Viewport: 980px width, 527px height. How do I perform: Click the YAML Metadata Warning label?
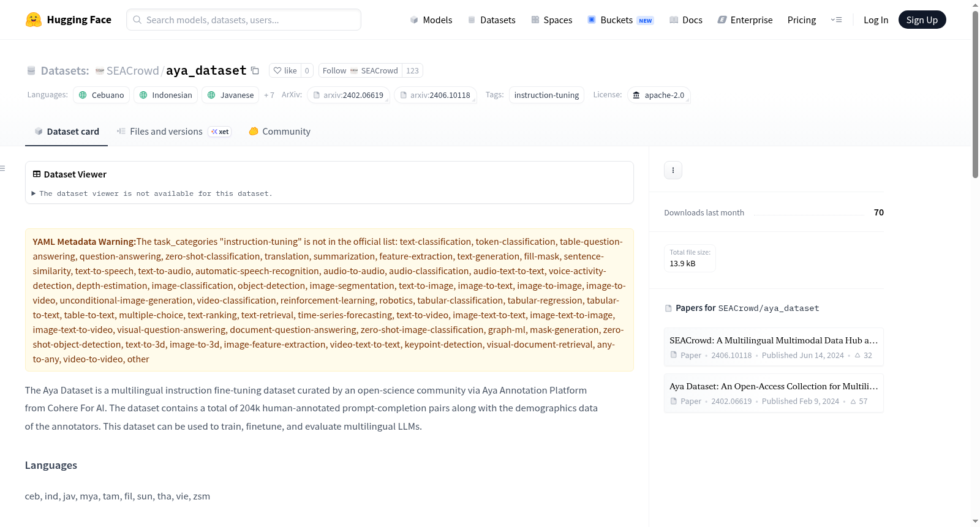click(85, 242)
